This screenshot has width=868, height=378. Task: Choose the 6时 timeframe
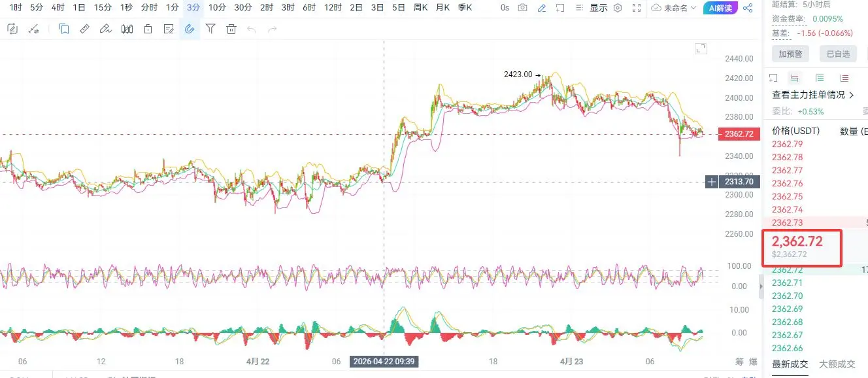(x=309, y=8)
